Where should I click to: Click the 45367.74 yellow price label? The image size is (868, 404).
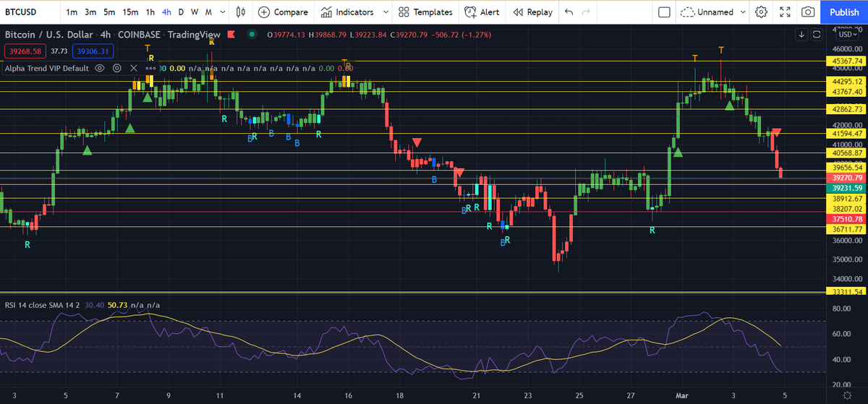tap(848, 61)
